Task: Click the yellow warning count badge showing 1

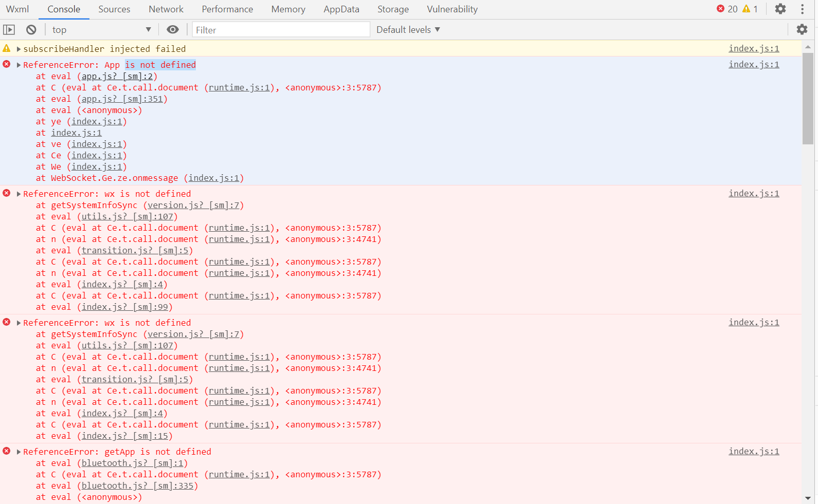Action: pos(750,9)
